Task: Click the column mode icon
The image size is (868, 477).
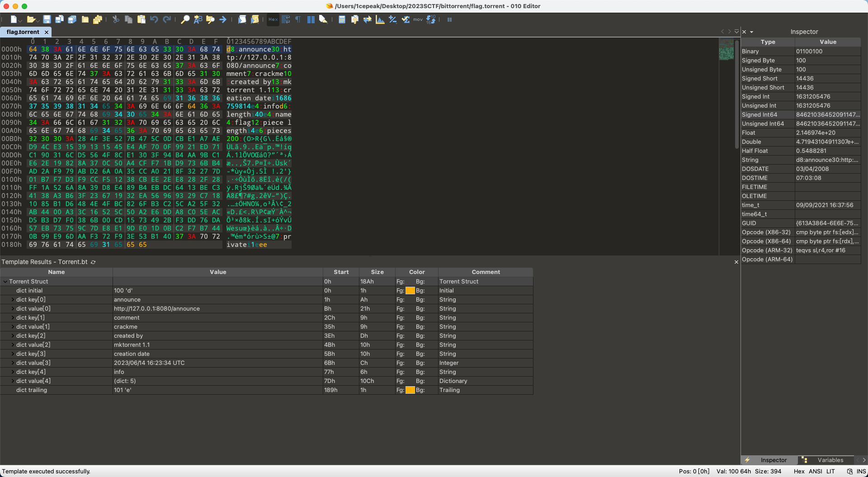Action: [x=311, y=19]
